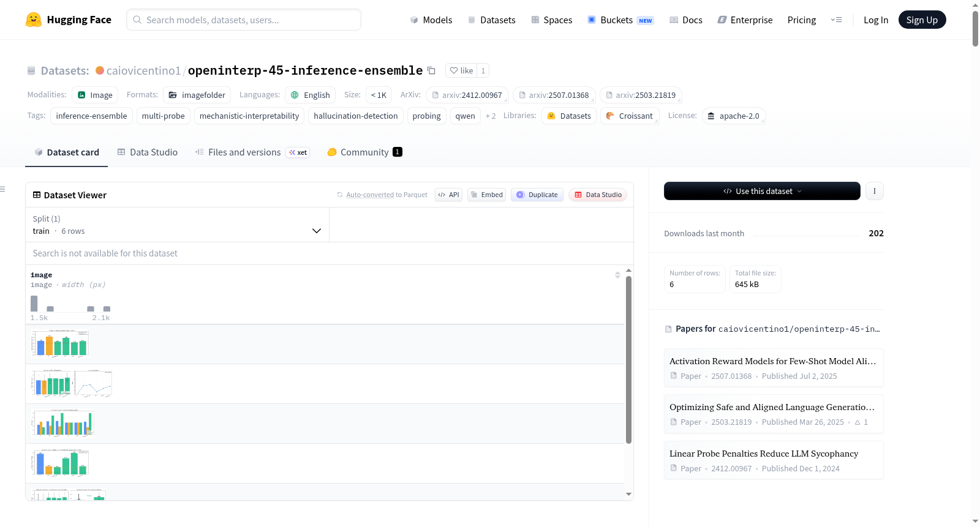980x527 pixels.
Task: Click the API button
Action: (x=448, y=195)
